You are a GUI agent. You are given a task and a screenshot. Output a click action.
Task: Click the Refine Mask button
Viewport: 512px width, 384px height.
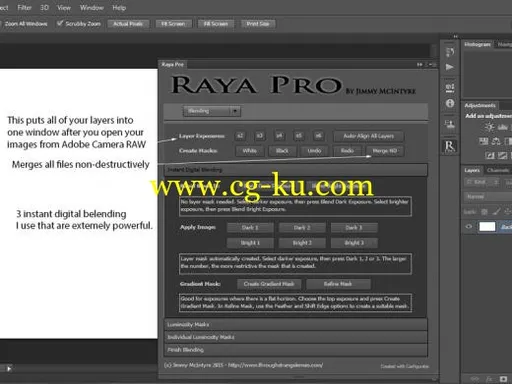pos(338,284)
